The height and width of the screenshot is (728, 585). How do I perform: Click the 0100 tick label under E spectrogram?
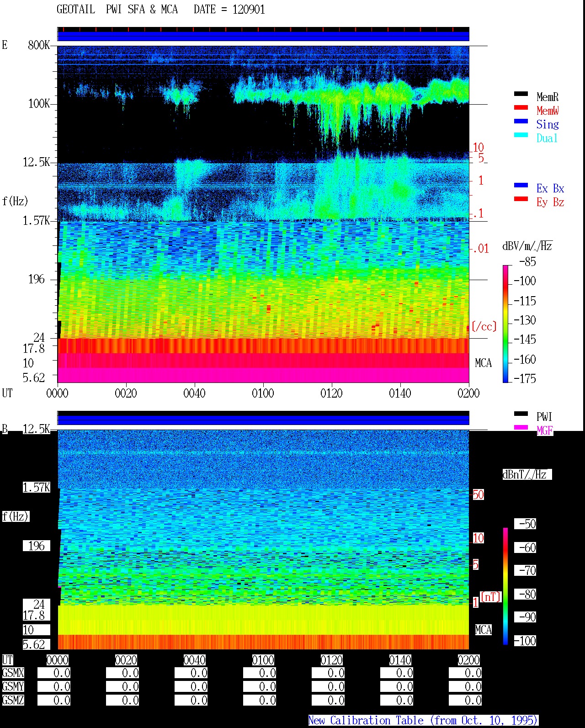click(263, 393)
